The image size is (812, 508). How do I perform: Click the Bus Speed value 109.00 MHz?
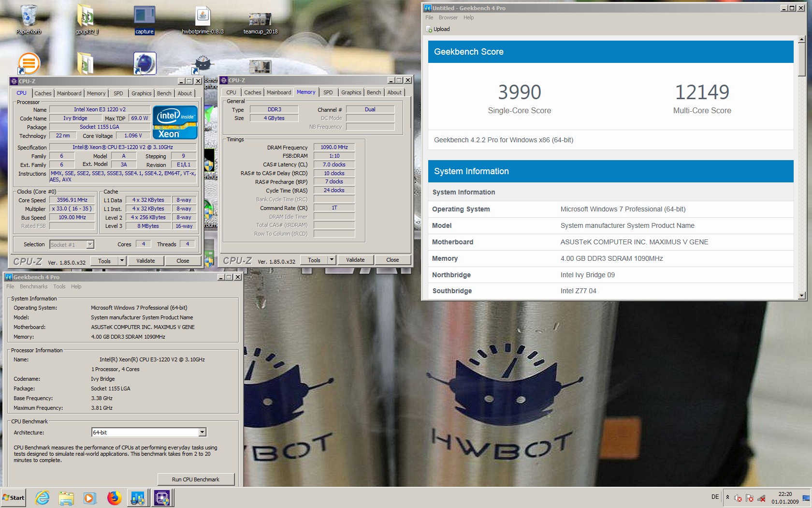(x=72, y=217)
